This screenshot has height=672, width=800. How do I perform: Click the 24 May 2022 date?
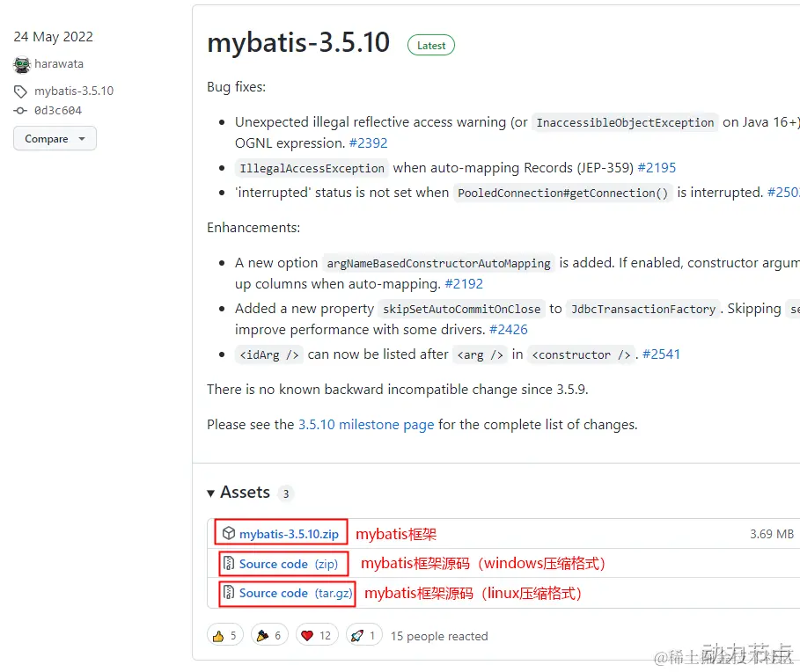(x=54, y=37)
